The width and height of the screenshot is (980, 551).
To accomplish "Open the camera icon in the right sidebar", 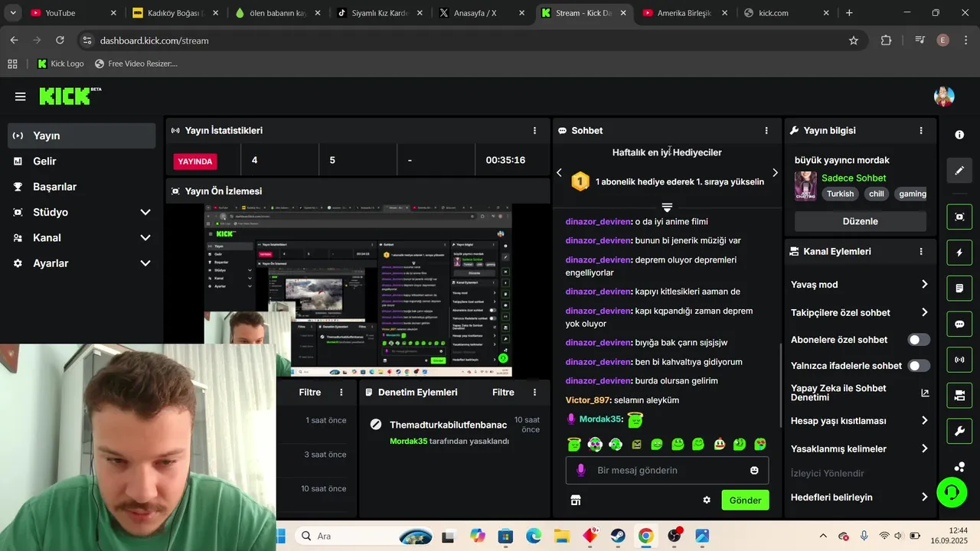I will (959, 396).
